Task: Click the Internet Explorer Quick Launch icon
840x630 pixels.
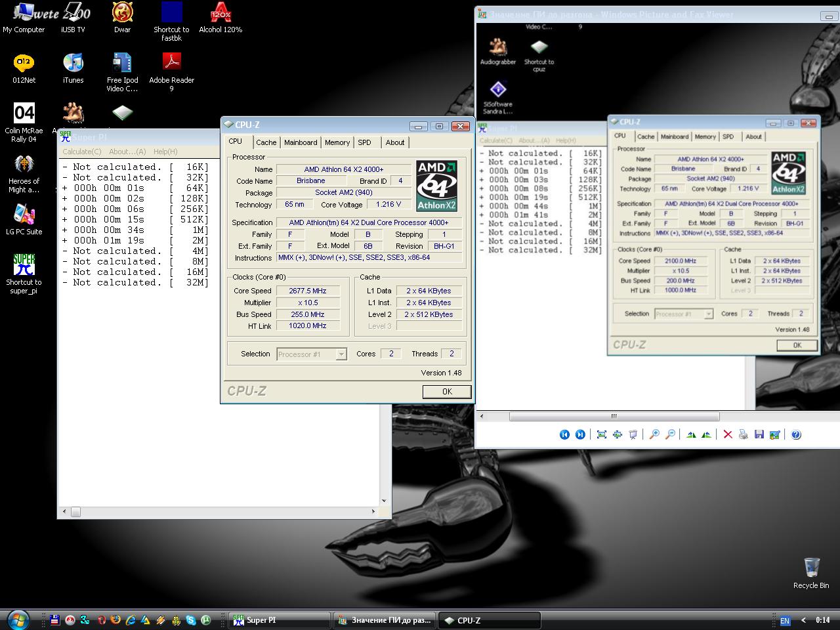Action: (x=131, y=620)
